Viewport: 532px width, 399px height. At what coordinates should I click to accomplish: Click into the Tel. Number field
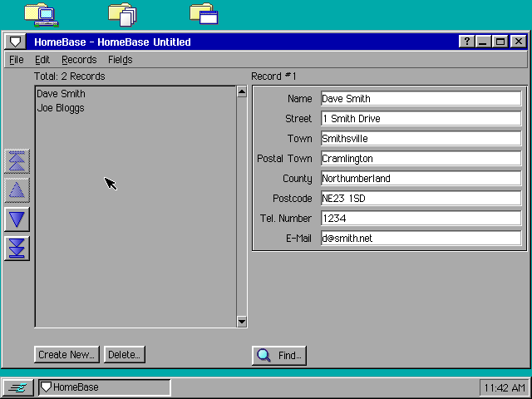(421, 219)
